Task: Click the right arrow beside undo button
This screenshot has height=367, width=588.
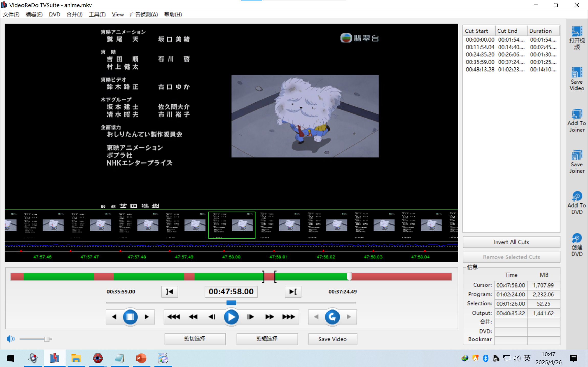Action: [x=349, y=317]
